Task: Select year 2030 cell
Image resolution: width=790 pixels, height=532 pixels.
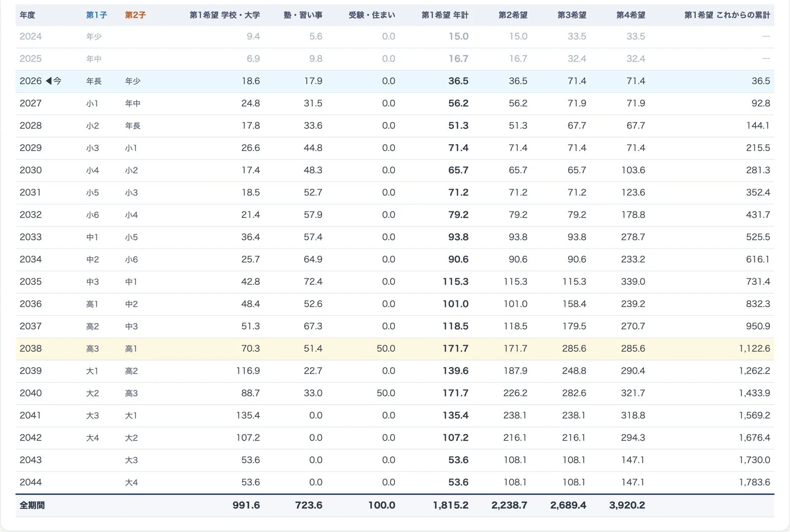Action: click(x=31, y=170)
